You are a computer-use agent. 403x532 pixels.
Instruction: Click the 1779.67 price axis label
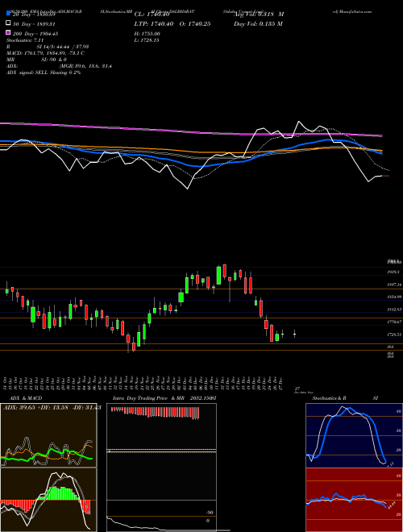click(394, 322)
